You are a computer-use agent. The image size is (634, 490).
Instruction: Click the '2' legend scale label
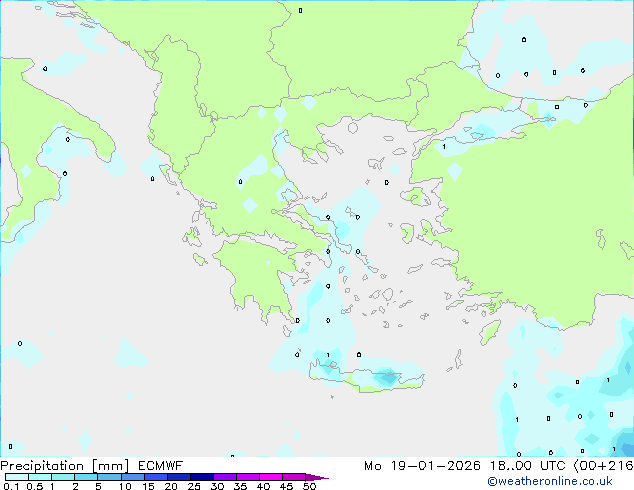click(x=75, y=486)
